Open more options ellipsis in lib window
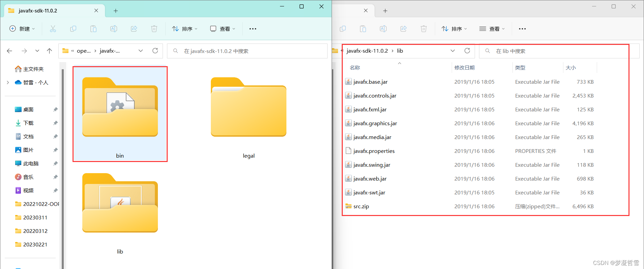This screenshot has width=644, height=269. [x=522, y=29]
